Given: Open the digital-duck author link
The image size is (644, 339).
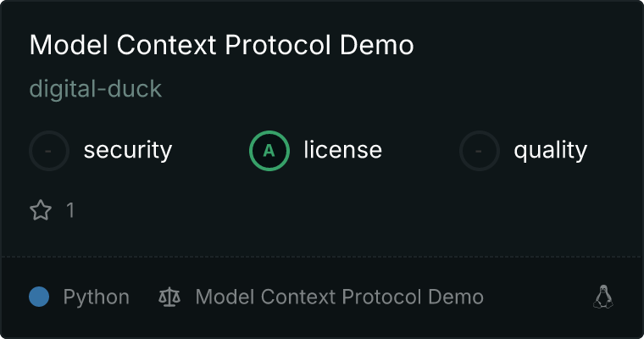Looking at the screenshot, I should (x=96, y=89).
